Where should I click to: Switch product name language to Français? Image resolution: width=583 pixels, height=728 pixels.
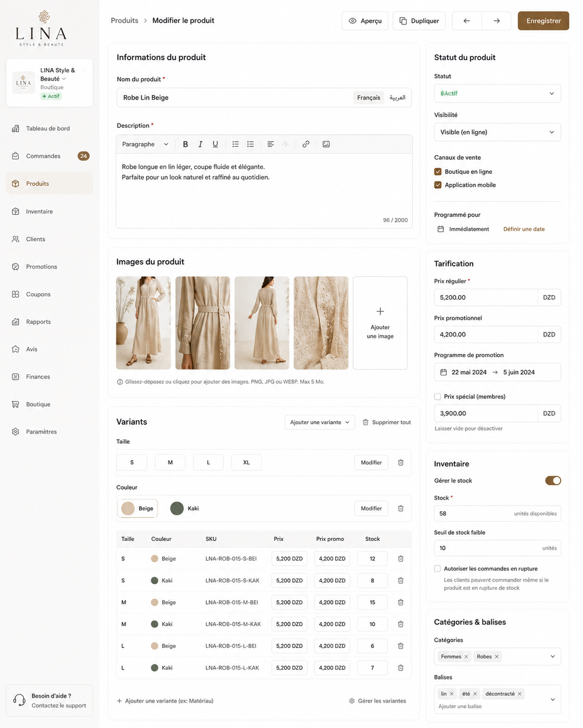[x=369, y=98]
